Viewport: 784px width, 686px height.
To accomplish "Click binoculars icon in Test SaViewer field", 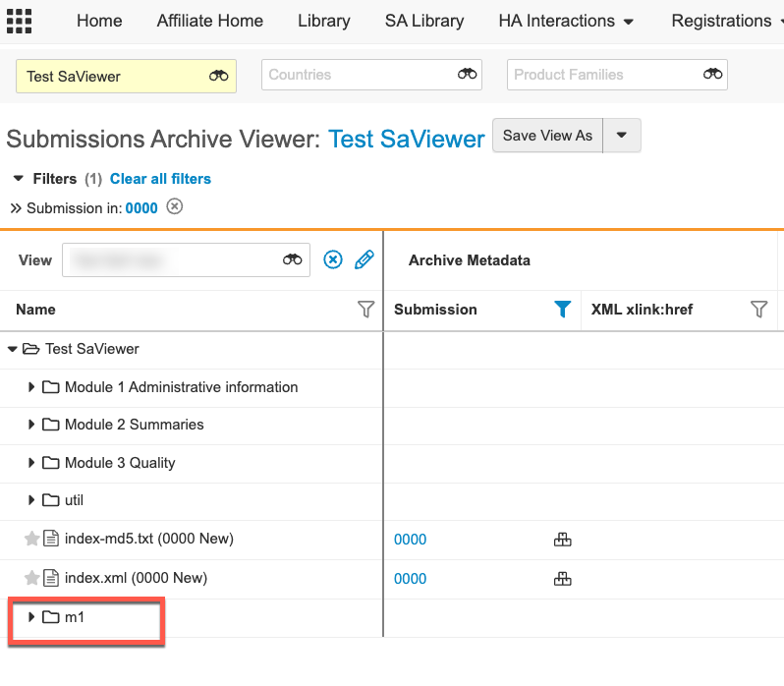I will tap(218, 76).
